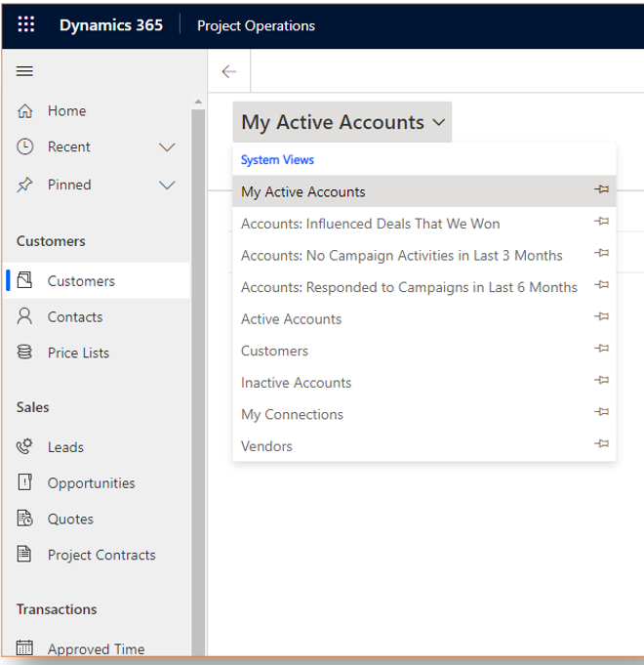Choose Accounts: Responded to Campaigns in Last 6 Months
Viewport: 644px width, 665px height.
coord(424,287)
